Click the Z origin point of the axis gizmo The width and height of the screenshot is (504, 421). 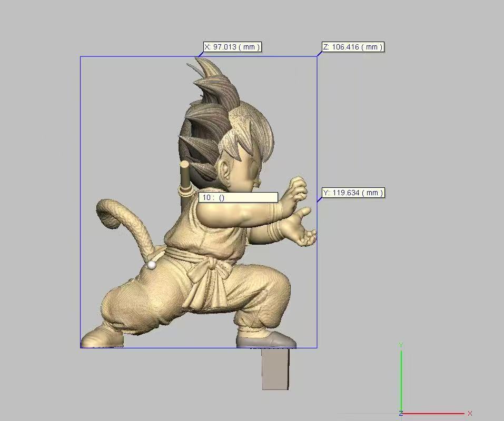pyautogui.click(x=401, y=414)
